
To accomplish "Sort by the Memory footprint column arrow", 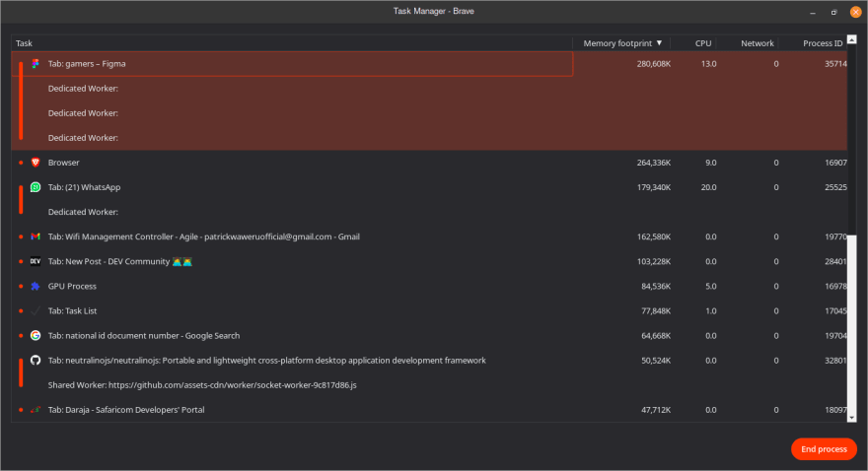I will point(659,43).
